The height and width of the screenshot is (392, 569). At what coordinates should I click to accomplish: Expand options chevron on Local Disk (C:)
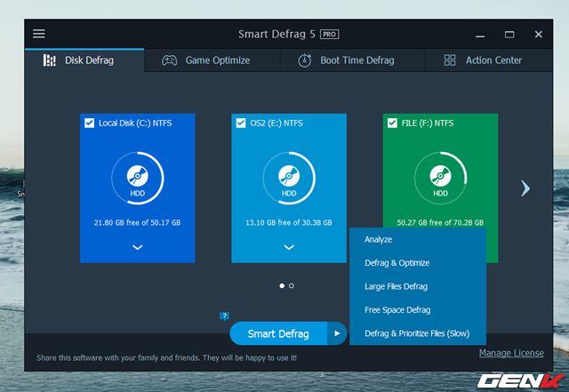137,247
